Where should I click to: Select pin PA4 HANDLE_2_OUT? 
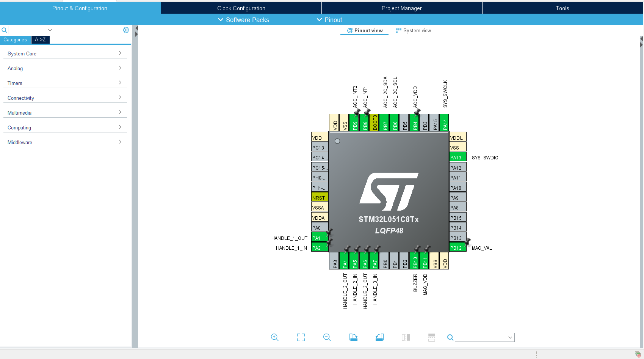345,261
